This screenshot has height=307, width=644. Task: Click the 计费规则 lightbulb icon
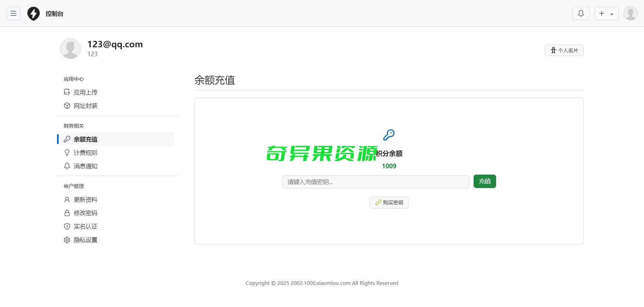point(67,152)
